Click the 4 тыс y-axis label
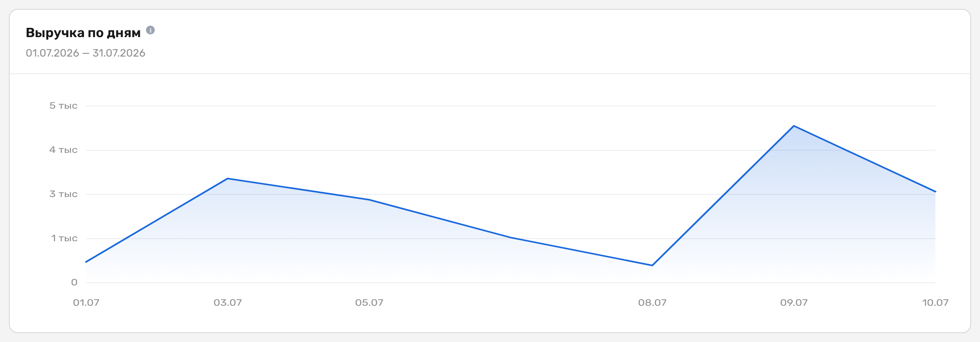The height and width of the screenshot is (342, 980). tap(63, 150)
